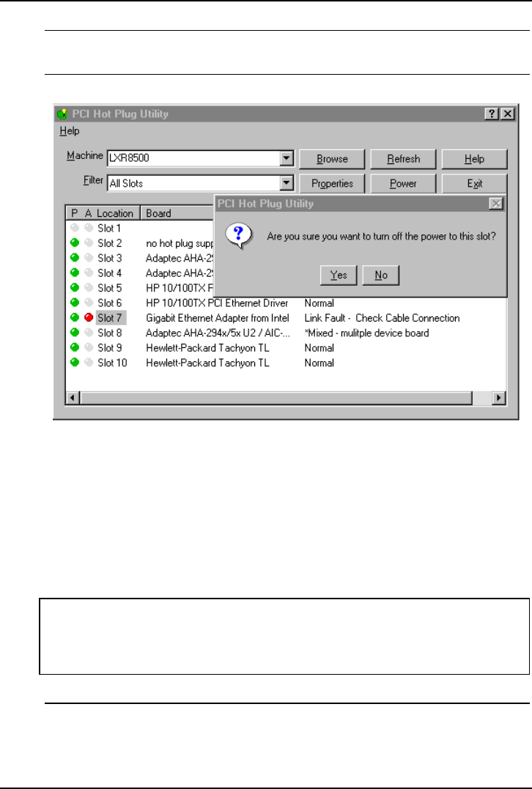Image resolution: width=532 pixels, height=789 pixels.
Task: Open the Filter dropdown arrow
Action: click(287, 182)
